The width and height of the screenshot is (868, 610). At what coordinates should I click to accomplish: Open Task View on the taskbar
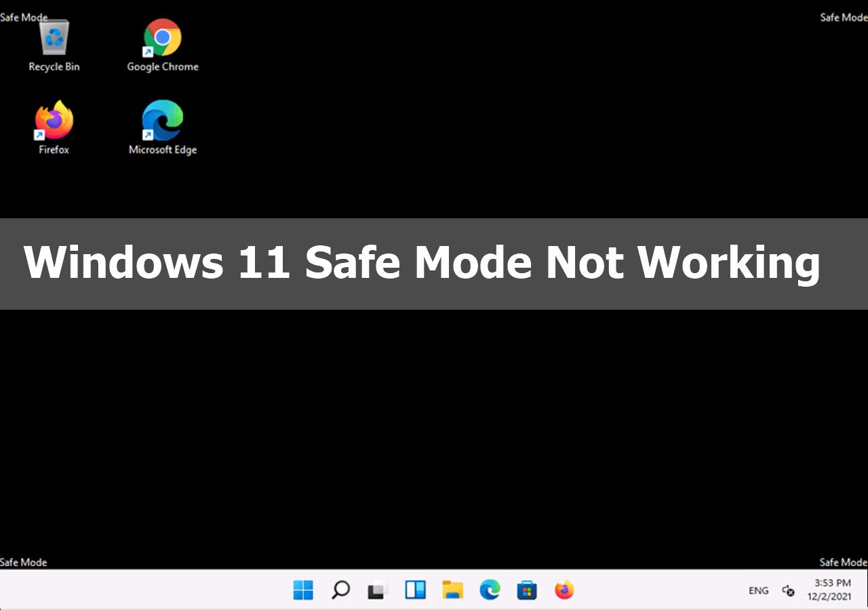tap(378, 590)
